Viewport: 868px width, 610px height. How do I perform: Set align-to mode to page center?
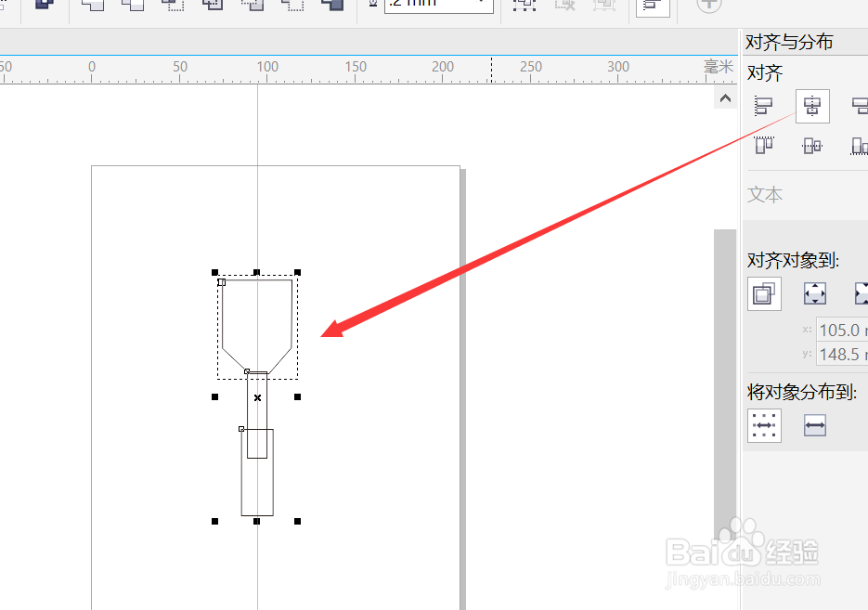[x=862, y=293]
